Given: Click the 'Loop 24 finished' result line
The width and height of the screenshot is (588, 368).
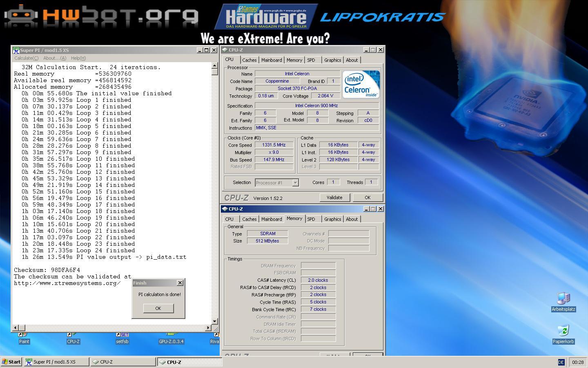Looking at the screenshot, I should 78,250.
